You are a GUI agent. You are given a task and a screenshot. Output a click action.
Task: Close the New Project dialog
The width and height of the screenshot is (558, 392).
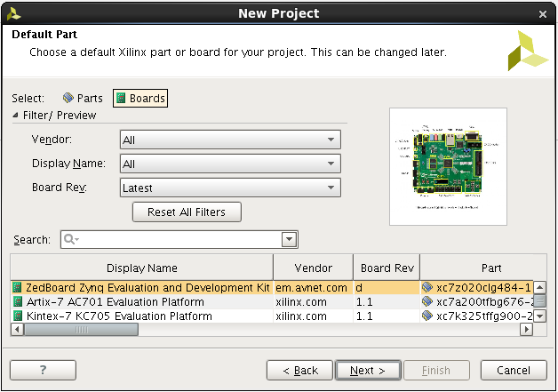pyautogui.click(x=543, y=14)
